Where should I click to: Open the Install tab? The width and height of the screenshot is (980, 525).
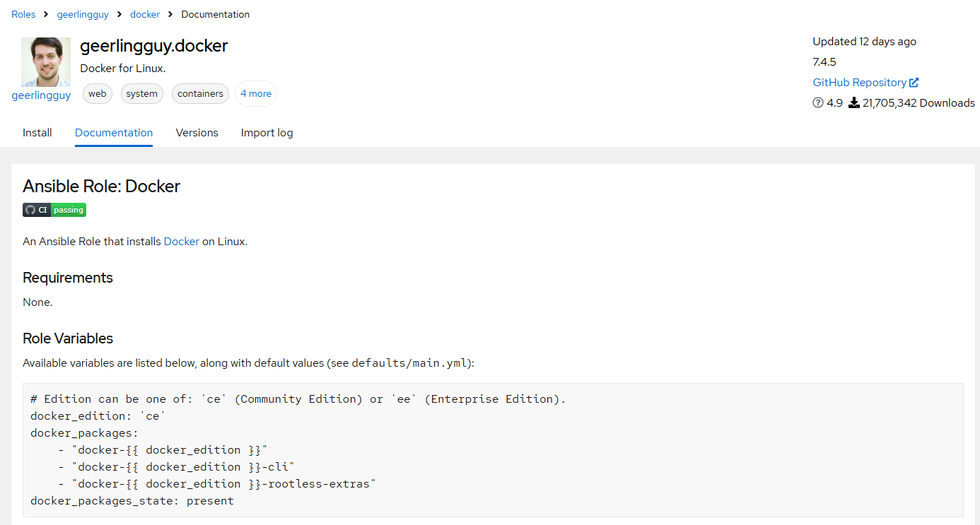(37, 133)
